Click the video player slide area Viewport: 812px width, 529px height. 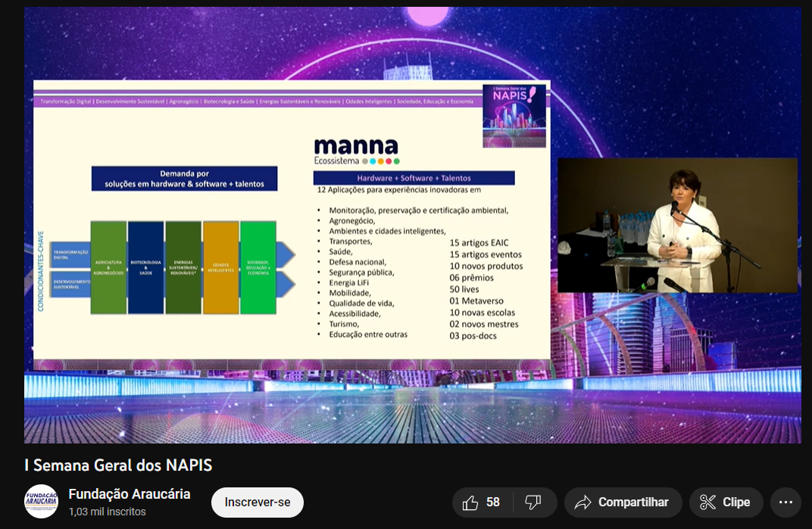tap(292, 225)
